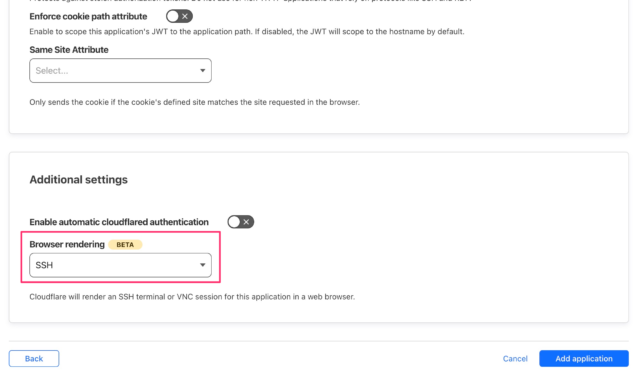The height and width of the screenshot is (378, 640).
Task: Click the Back button
Action: (x=34, y=358)
